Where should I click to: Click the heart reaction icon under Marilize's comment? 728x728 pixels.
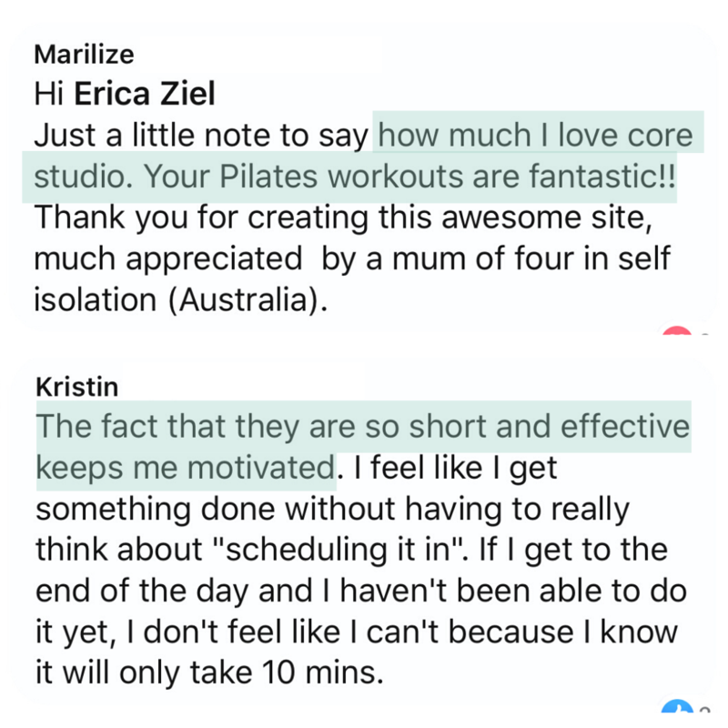(677, 330)
